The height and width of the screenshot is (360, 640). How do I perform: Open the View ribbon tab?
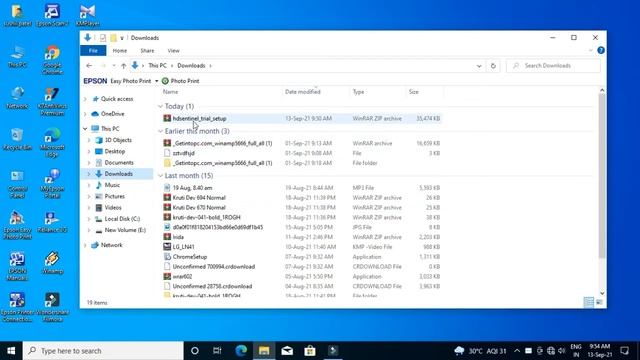(x=173, y=51)
